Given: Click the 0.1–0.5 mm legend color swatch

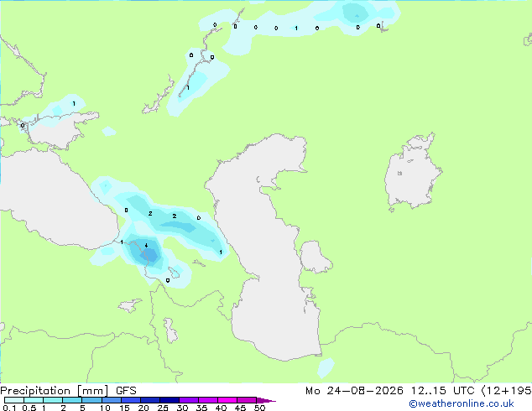Looking at the screenshot, I should pos(14,400).
